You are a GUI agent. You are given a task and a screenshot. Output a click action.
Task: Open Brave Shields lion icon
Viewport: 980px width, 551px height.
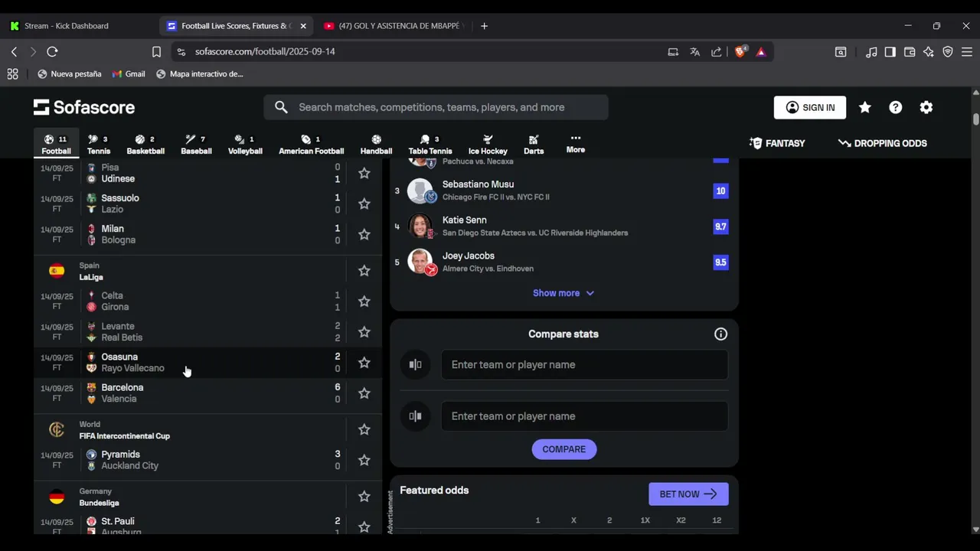coord(740,51)
